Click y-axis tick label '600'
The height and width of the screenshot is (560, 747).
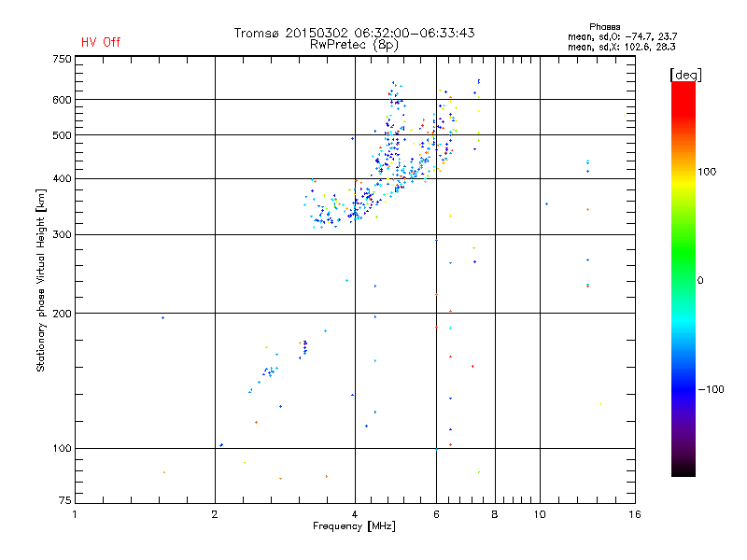[62, 100]
